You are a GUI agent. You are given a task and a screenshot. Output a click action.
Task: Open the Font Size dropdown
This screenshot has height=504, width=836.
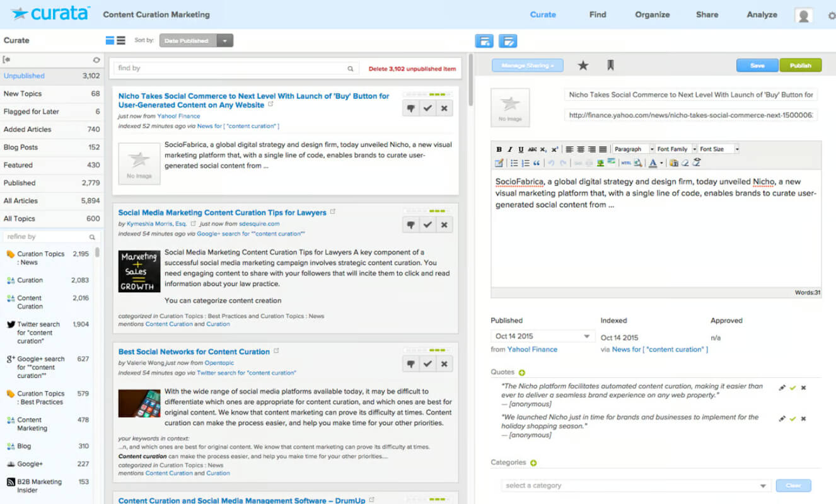719,149
